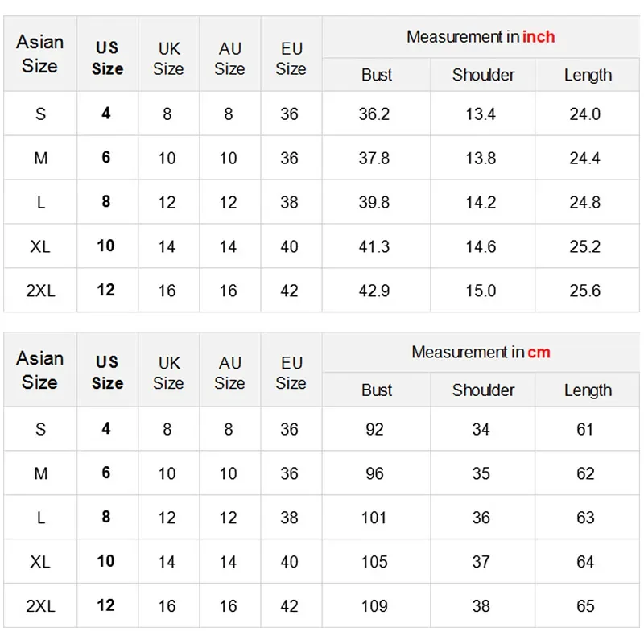
Task: Select the length value 25.6
Action: [585, 291]
